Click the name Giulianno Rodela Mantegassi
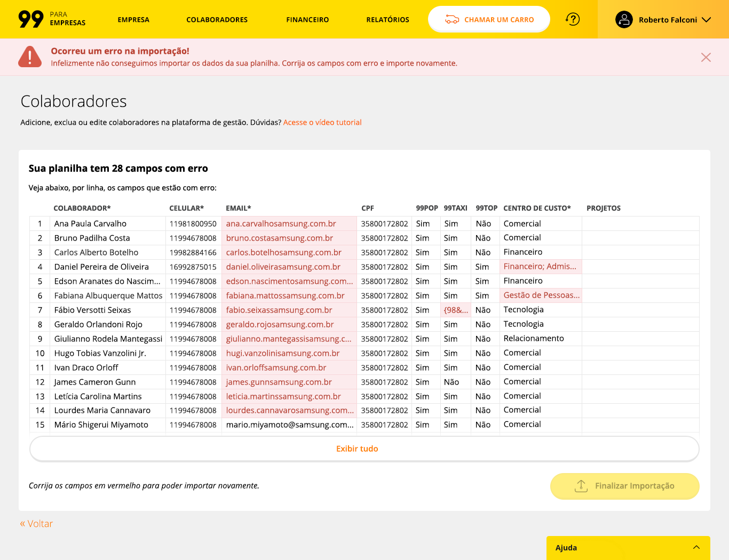Screen dimensions: 729x560 [x=108, y=339]
